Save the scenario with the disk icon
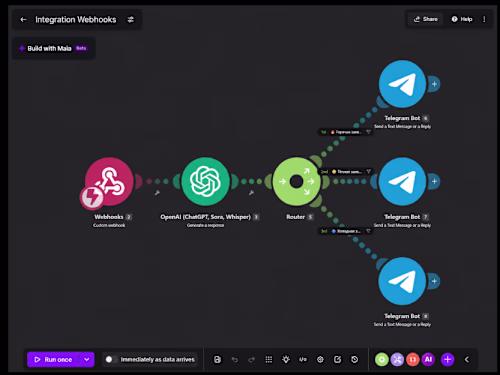 pos(217,359)
